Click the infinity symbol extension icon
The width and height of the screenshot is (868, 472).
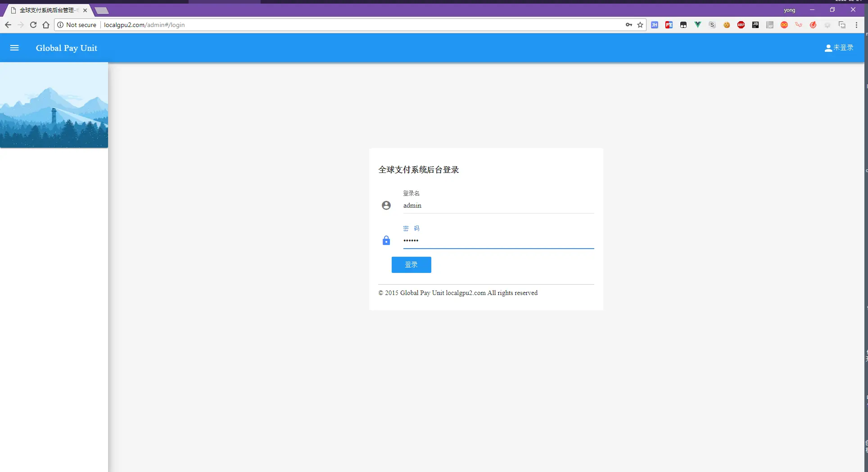(784, 25)
